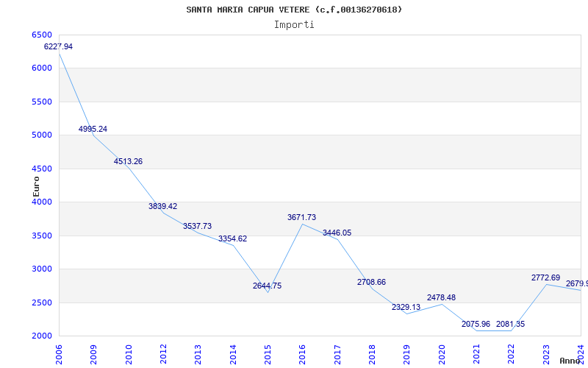Viewport: 588px width, 368px height.
Task: Select the 2644.75 data label
Action: point(267,286)
